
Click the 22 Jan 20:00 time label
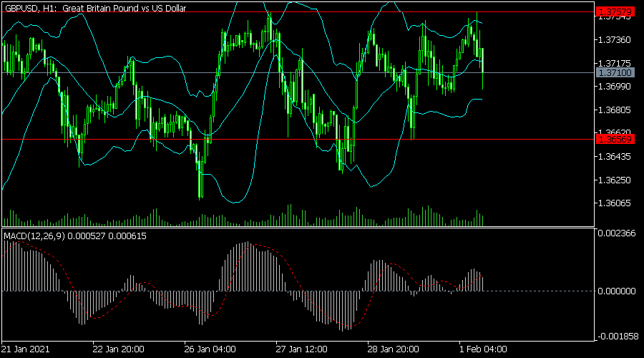[x=119, y=349]
